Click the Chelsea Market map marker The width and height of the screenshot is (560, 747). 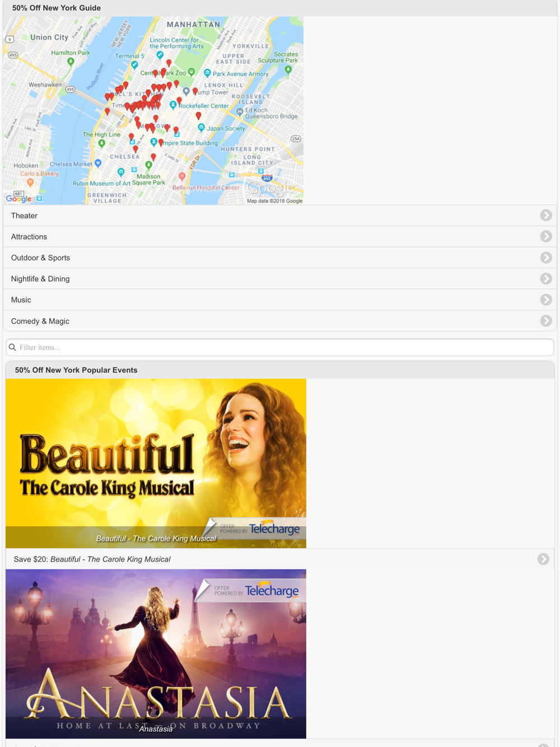pos(98,163)
